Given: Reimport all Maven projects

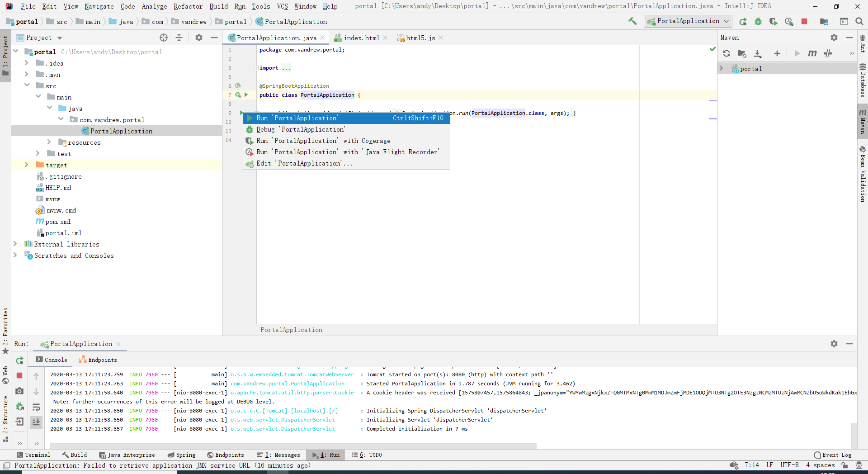Looking at the screenshot, I should tap(726, 53).
